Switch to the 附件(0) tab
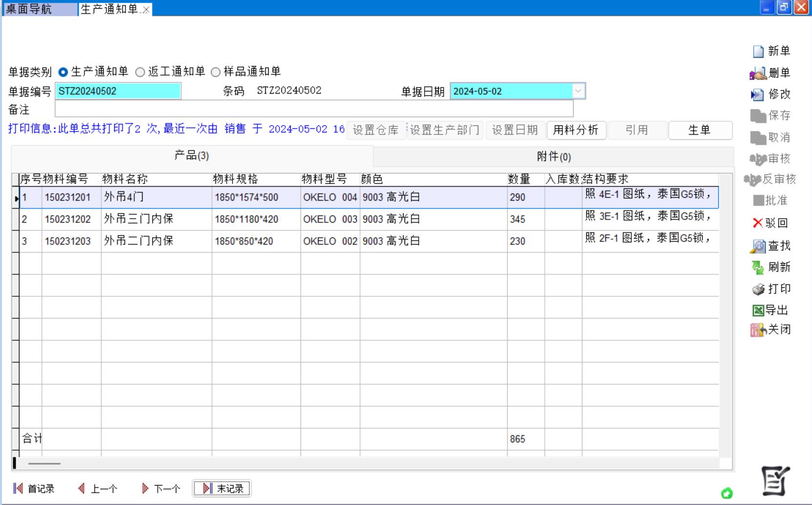 [554, 157]
